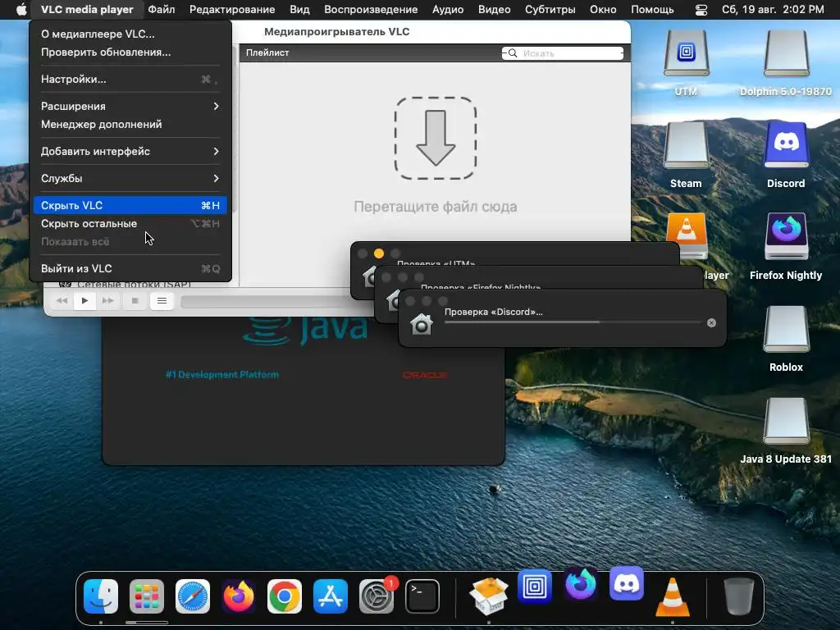Open the Субтитры menu
The width and height of the screenshot is (840, 630).
tap(550, 9)
